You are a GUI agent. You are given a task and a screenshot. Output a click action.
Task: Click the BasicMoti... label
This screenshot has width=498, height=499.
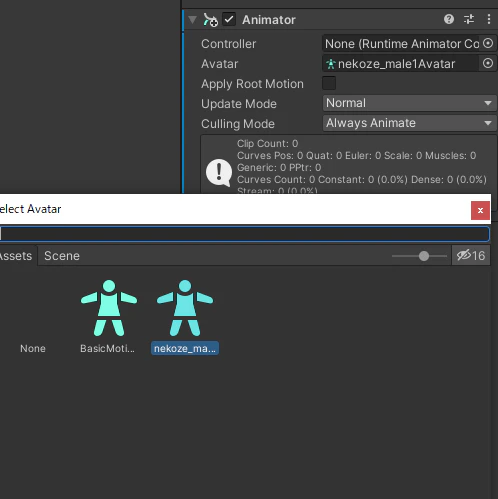[x=107, y=348]
